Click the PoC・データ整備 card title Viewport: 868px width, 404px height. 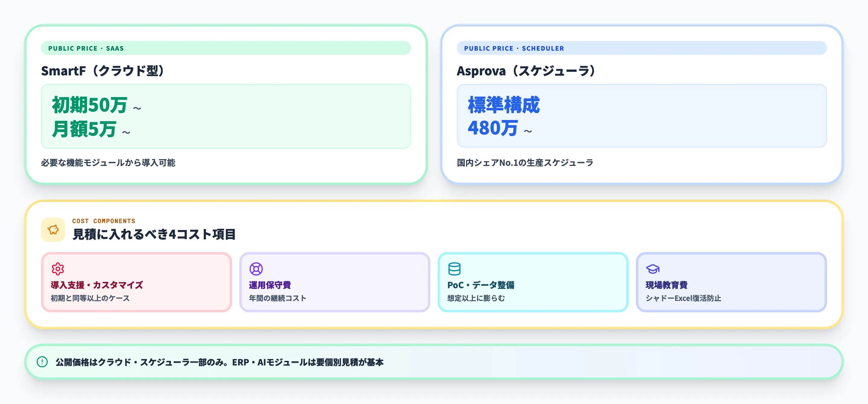(x=481, y=285)
